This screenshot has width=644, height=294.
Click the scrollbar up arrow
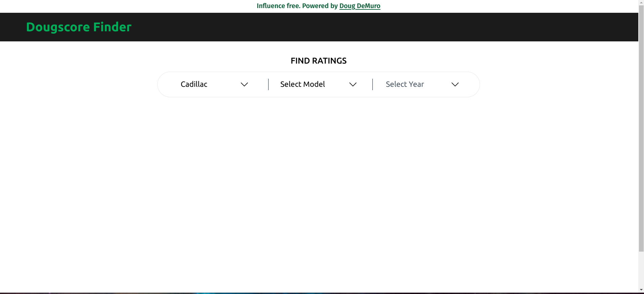point(641,2)
